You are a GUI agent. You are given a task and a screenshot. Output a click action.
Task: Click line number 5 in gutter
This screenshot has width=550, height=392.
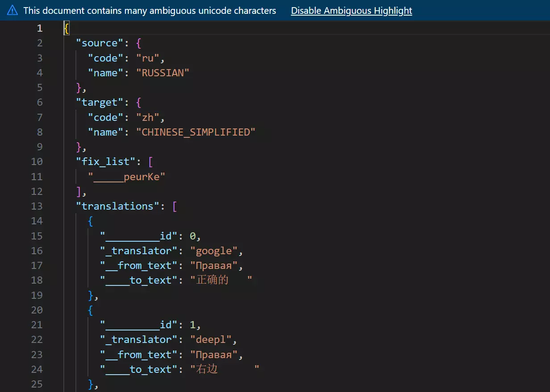click(40, 87)
